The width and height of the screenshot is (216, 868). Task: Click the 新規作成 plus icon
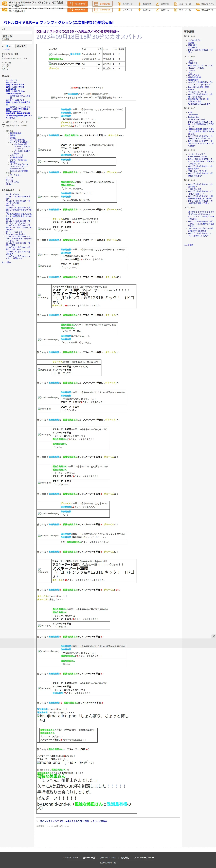pyautogui.click(x=139, y=4)
